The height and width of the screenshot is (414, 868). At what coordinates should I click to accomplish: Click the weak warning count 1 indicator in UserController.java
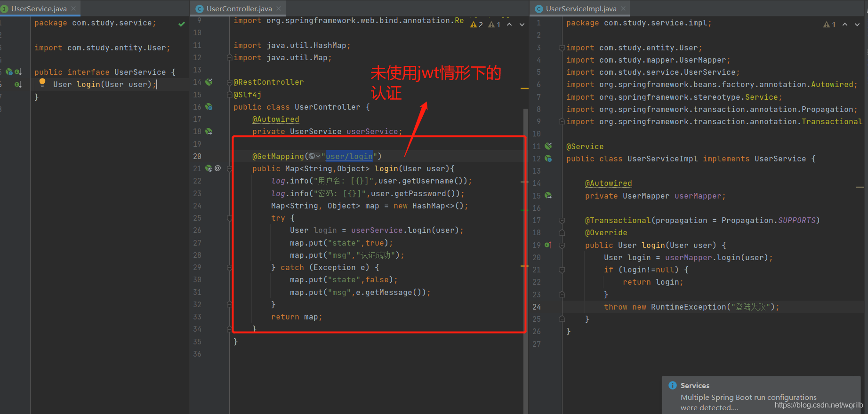494,24
